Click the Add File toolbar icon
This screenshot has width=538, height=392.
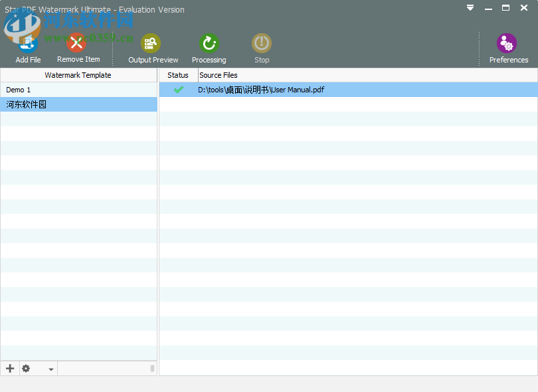28,44
